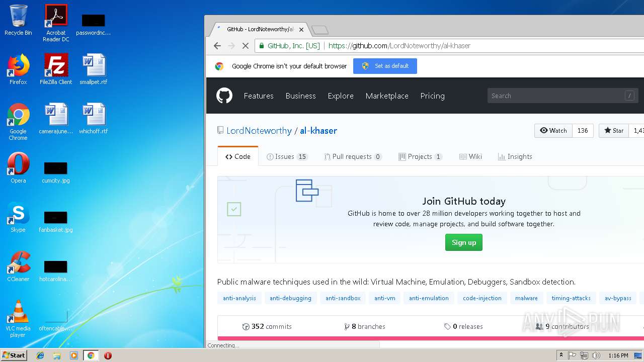Click the repository book icon
The width and height of the screenshot is (644, 362).
tap(220, 130)
